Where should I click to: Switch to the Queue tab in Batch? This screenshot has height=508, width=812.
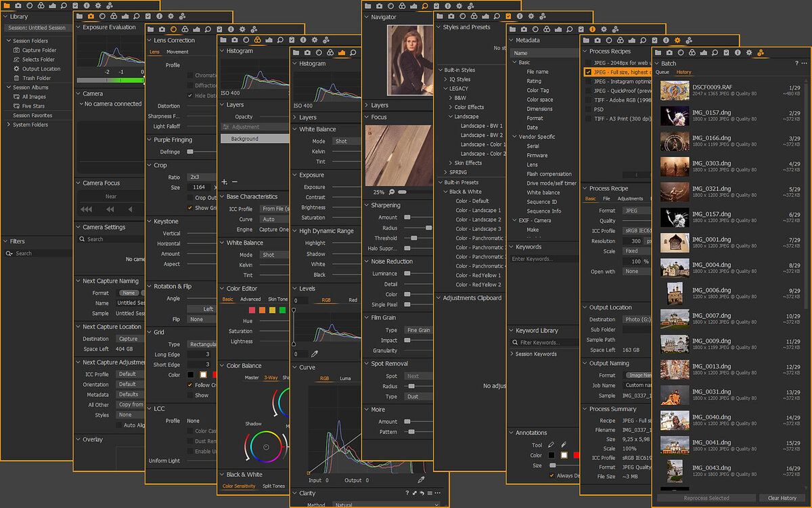pos(662,72)
